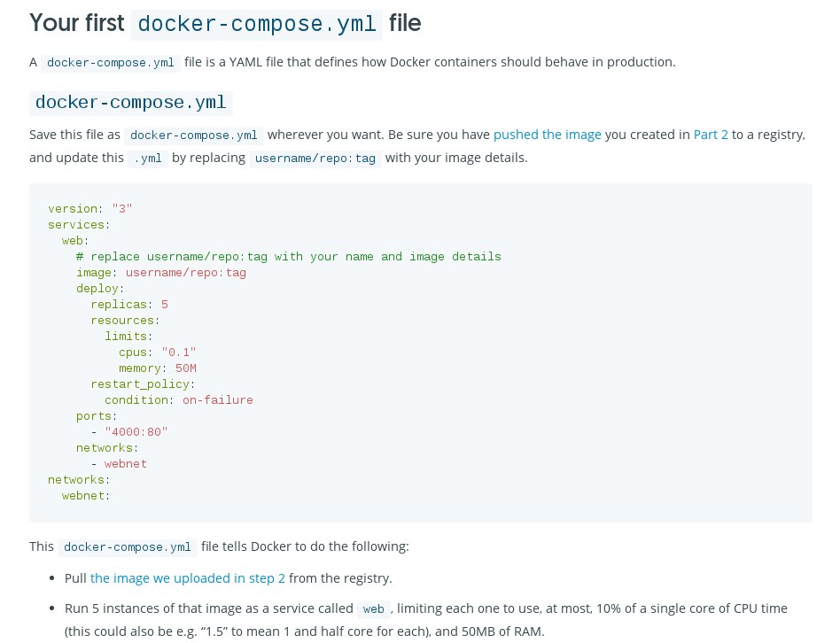Viewport: 840px width, 643px height.
Task: Open the 'pushed the image' link
Action: 547,135
